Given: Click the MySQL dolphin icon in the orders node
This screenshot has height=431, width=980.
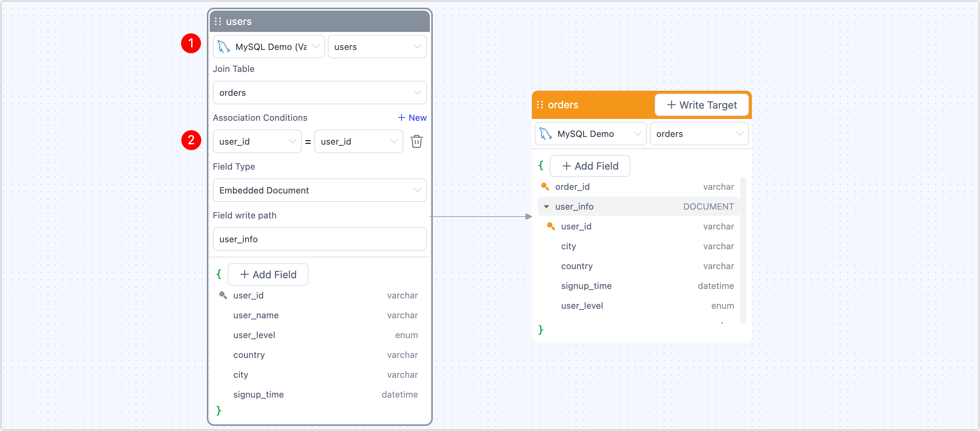Looking at the screenshot, I should [545, 134].
